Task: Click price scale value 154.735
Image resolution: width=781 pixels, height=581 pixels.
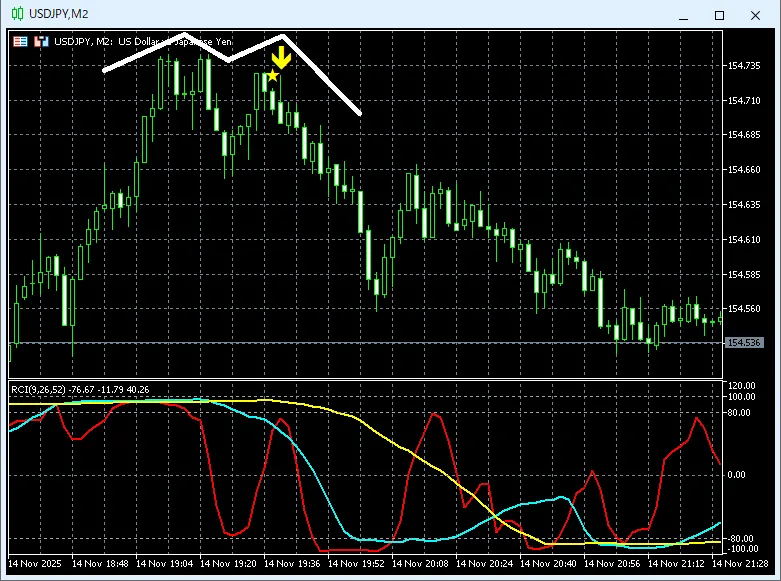Action: pos(744,66)
